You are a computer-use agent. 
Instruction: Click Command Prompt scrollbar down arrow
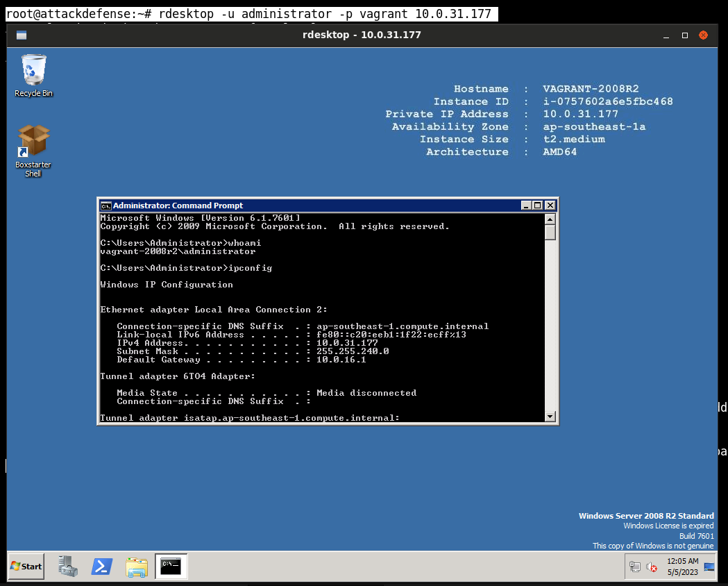(550, 417)
